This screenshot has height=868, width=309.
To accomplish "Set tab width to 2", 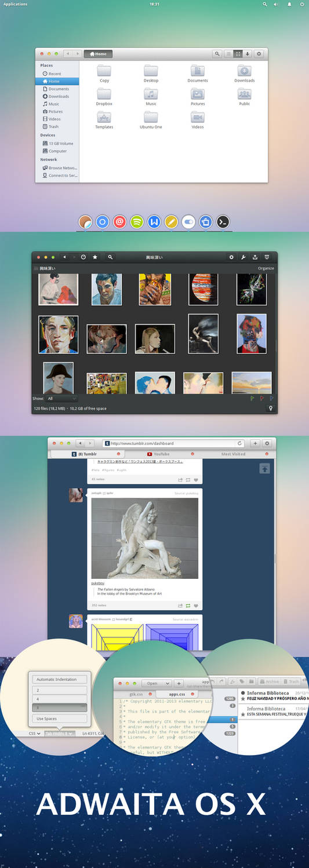I will pyautogui.click(x=59, y=690).
